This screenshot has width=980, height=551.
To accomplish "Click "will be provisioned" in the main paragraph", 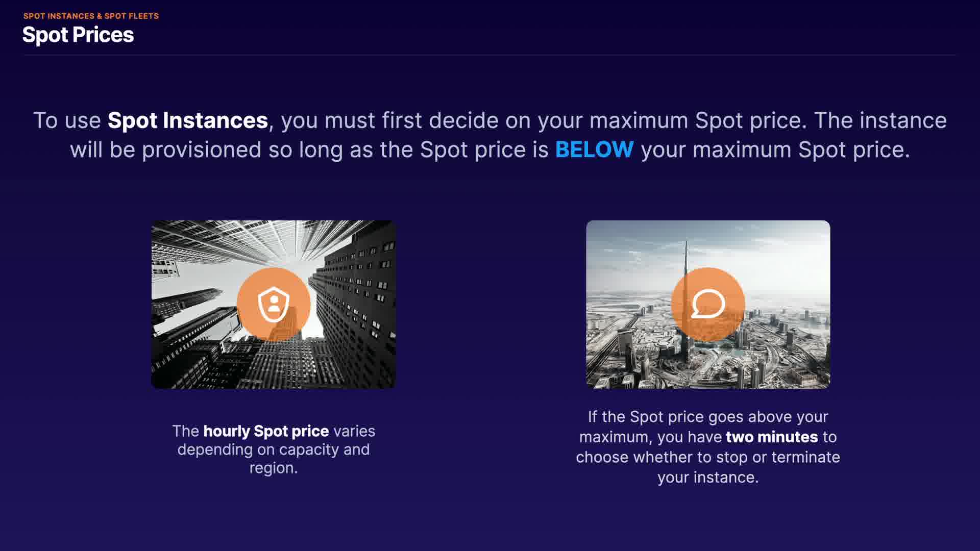I will coord(165,149).
